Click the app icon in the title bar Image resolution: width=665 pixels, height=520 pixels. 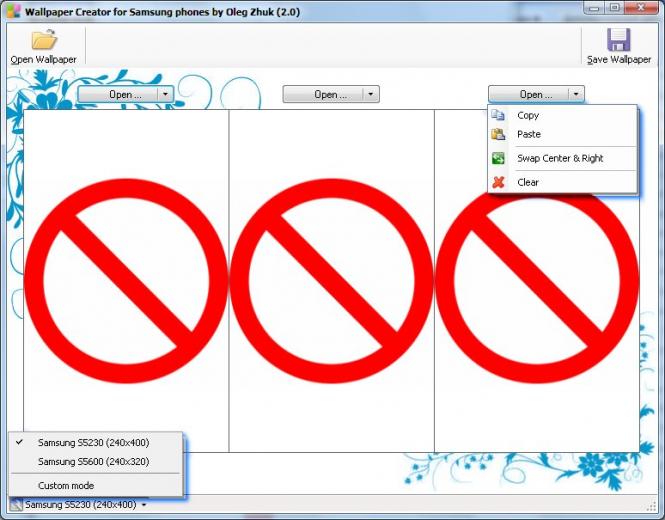click(x=14, y=11)
